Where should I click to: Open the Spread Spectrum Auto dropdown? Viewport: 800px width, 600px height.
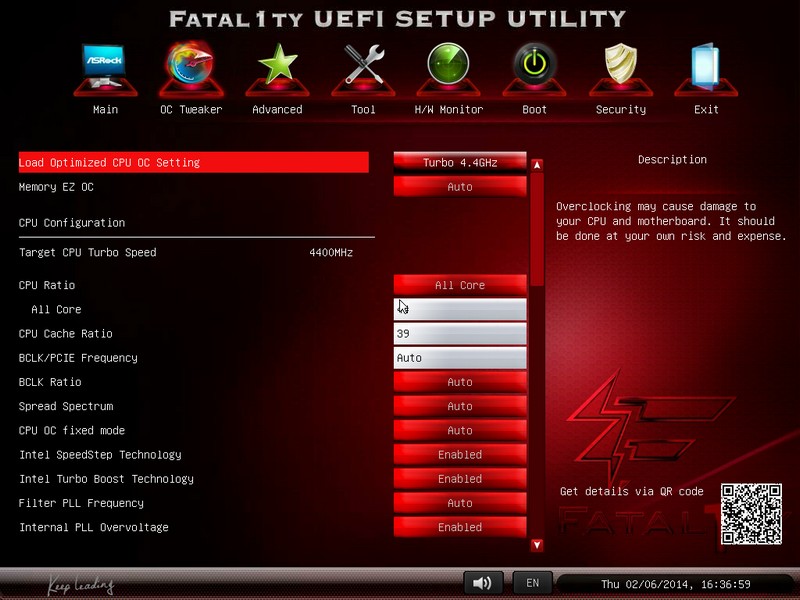point(460,406)
